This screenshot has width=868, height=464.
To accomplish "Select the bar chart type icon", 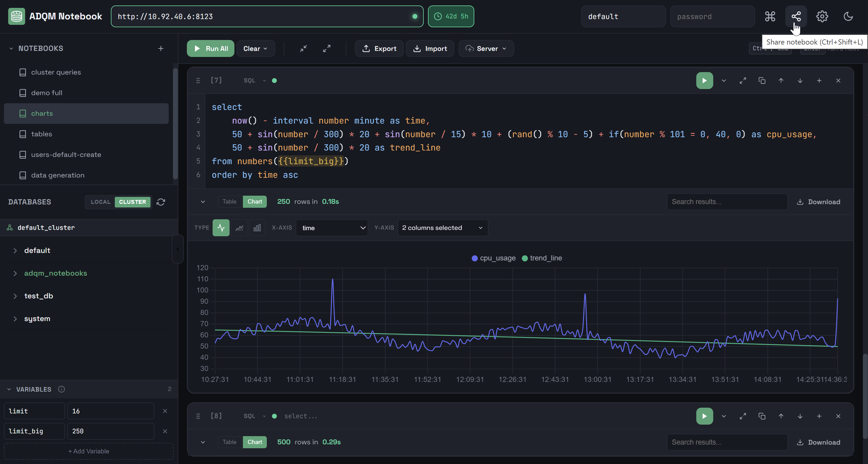I will click(257, 228).
